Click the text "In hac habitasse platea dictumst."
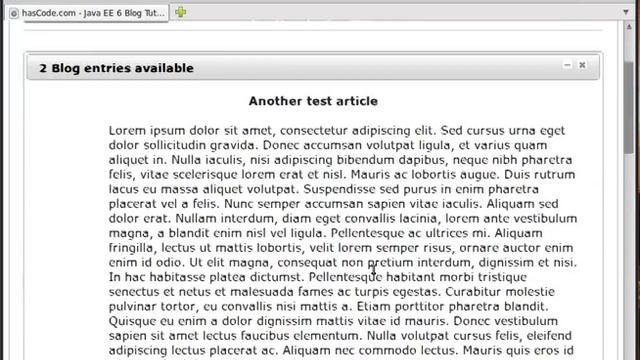 pos(207,277)
